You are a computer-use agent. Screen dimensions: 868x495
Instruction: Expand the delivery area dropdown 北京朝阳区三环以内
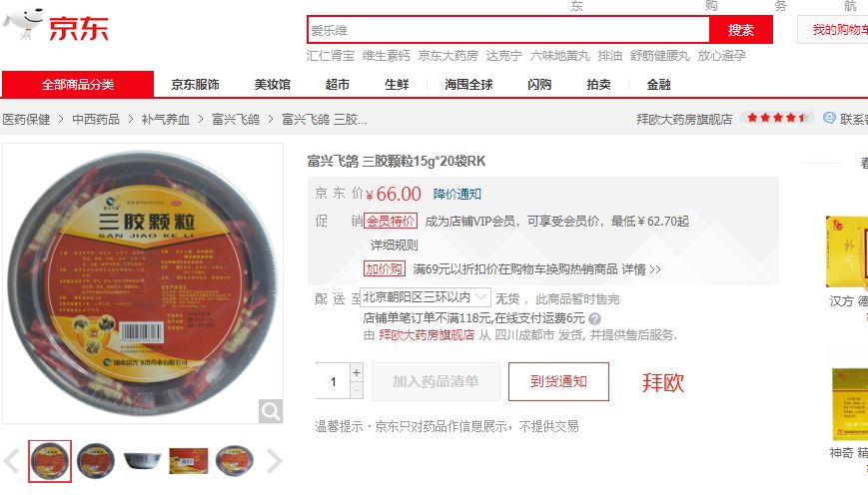[x=425, y=297]
